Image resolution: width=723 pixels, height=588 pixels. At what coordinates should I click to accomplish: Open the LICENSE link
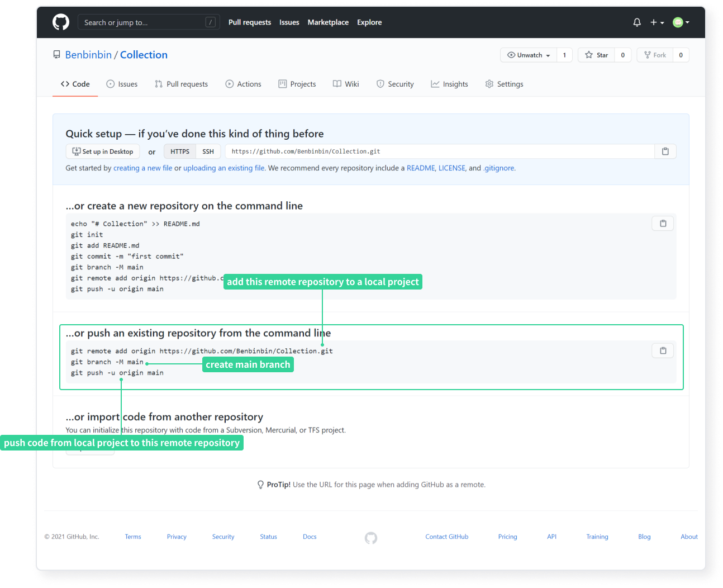click(452, 168)
